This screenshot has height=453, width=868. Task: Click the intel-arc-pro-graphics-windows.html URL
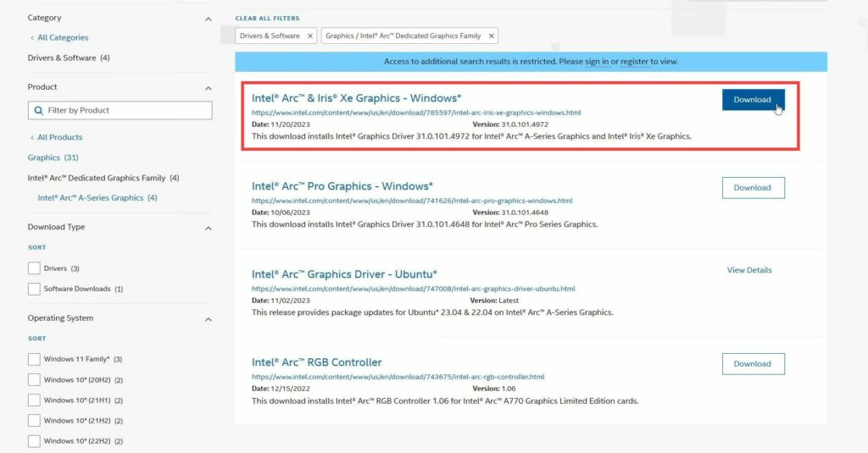tap(412, 201)
